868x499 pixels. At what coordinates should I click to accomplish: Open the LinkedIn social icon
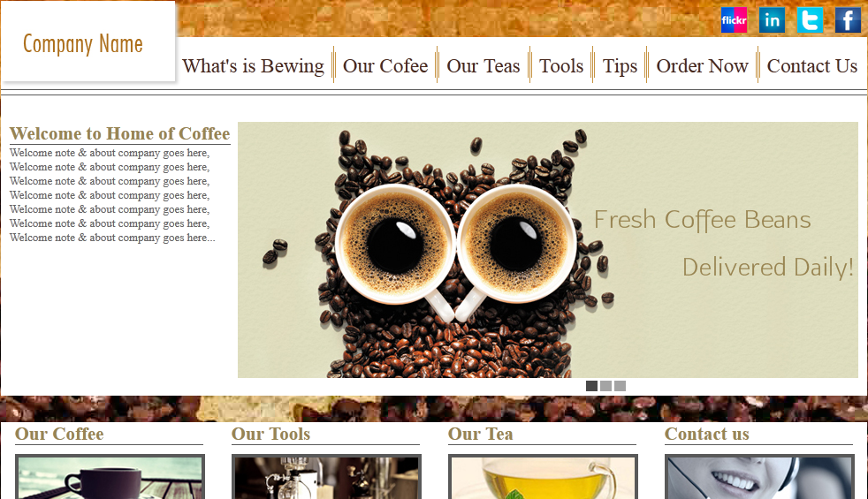pyautogui.click(x=772, y=20)
